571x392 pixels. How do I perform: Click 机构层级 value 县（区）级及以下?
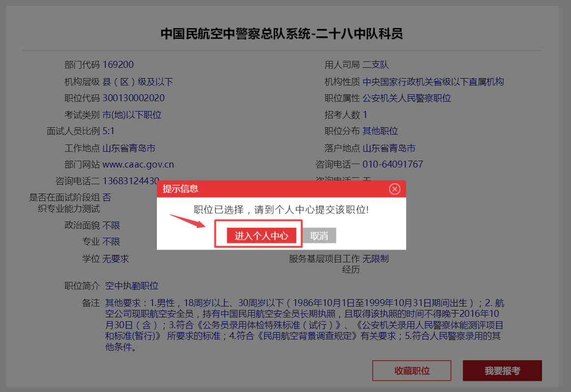pos(138,82)
